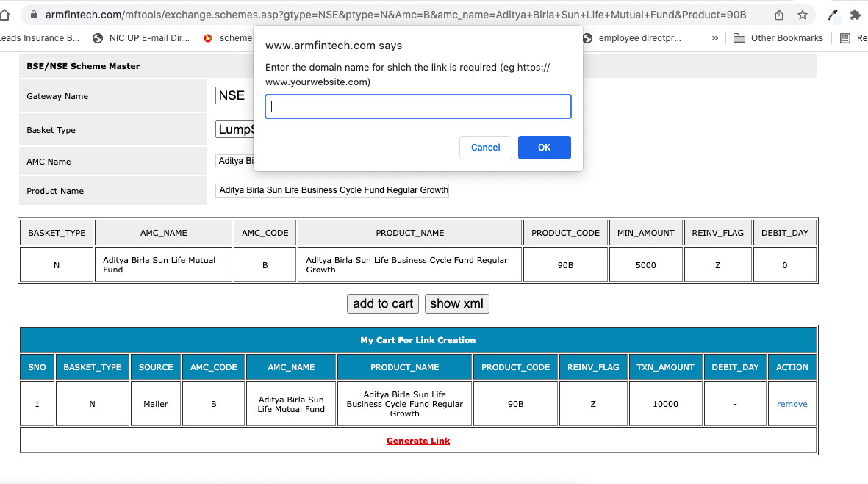This screenshot has height=484, width=868.
Task: Expand hidden bookmarks chevron
Action: [714, 38]
